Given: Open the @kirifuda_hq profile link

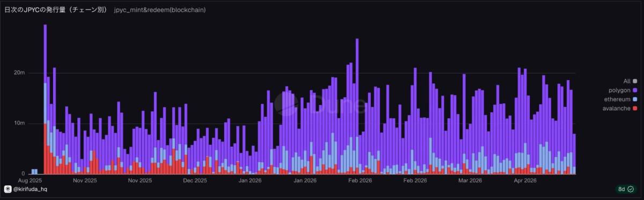Looking at the screenshot, I should point(30,189).
